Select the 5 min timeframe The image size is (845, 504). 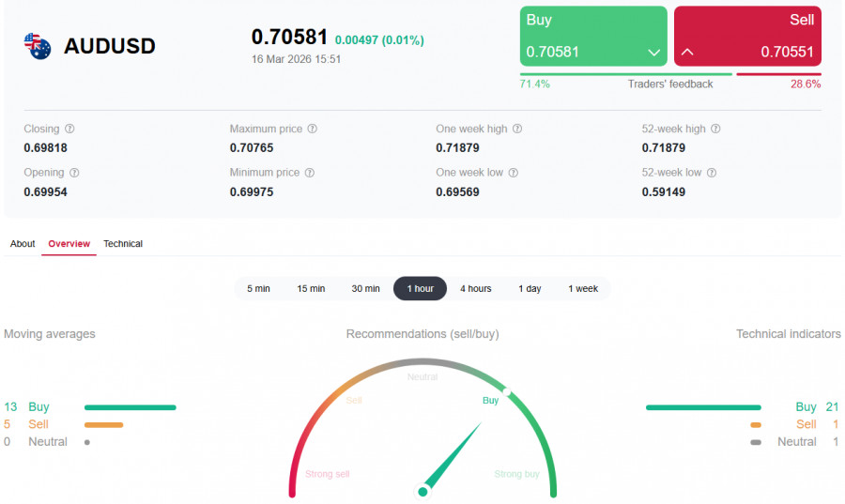(x=259, y=289)
